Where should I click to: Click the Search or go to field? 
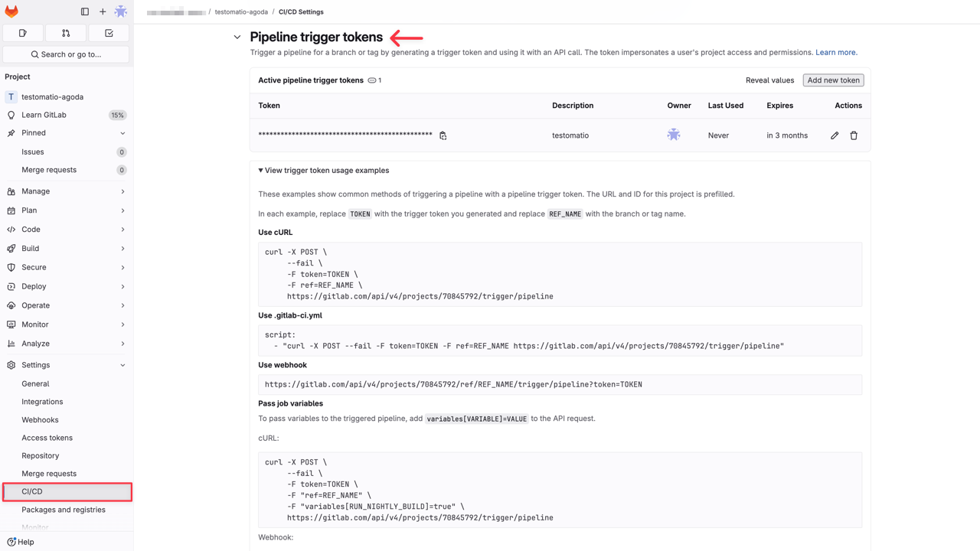(x=67, y=54)
